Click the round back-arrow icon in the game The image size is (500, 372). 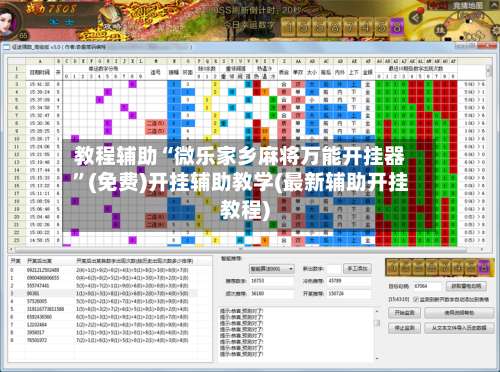[x=416, y=17]
